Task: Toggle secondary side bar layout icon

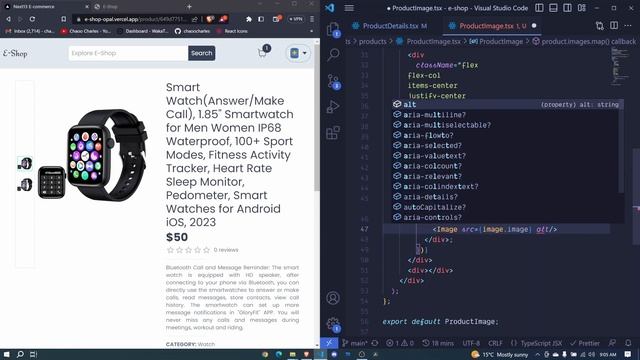Action: [x=567, y=8]
